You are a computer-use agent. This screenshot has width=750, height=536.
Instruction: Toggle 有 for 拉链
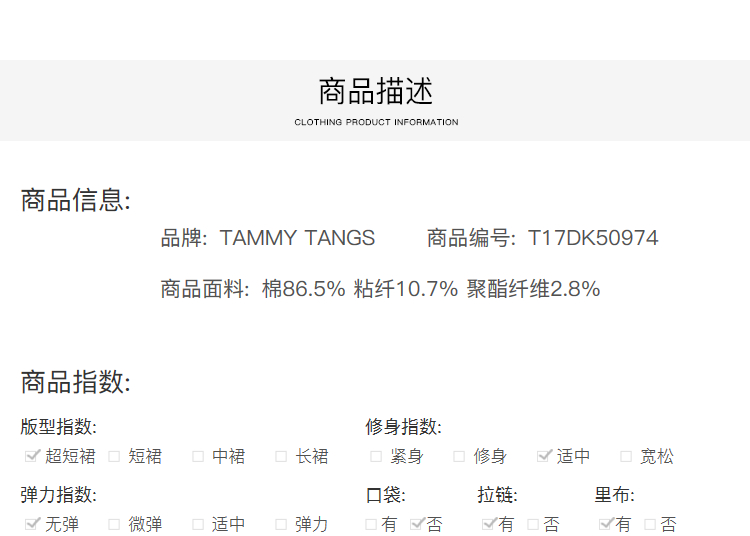pyautogui.click(x=489, y=524)
